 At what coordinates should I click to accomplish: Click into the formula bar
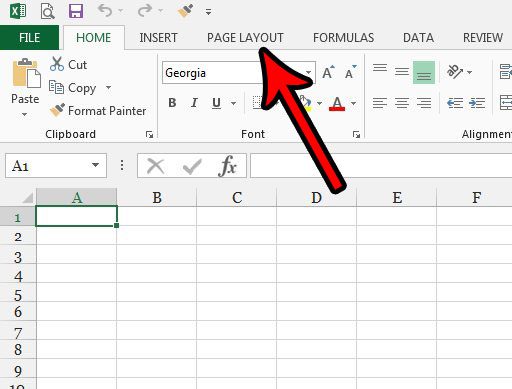pos(381,165)
